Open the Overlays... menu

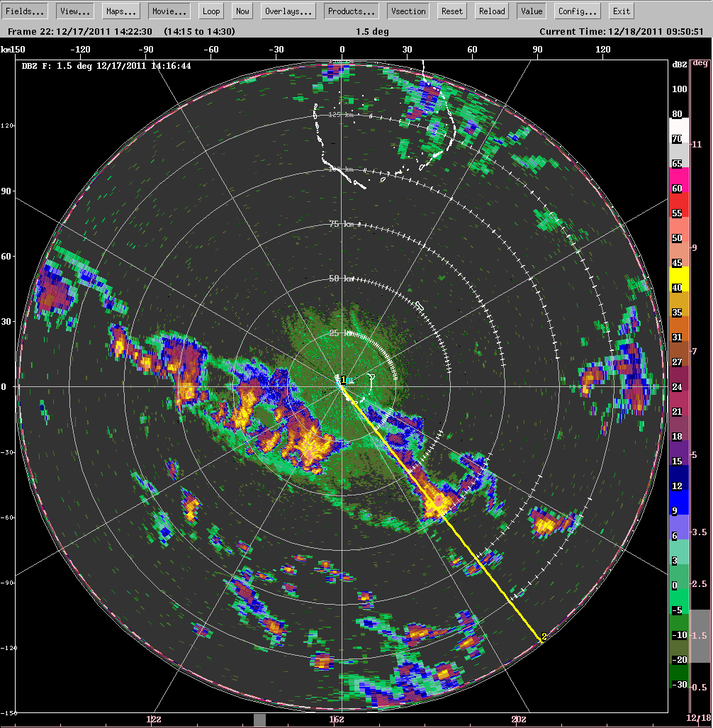[x=288, y=11]
